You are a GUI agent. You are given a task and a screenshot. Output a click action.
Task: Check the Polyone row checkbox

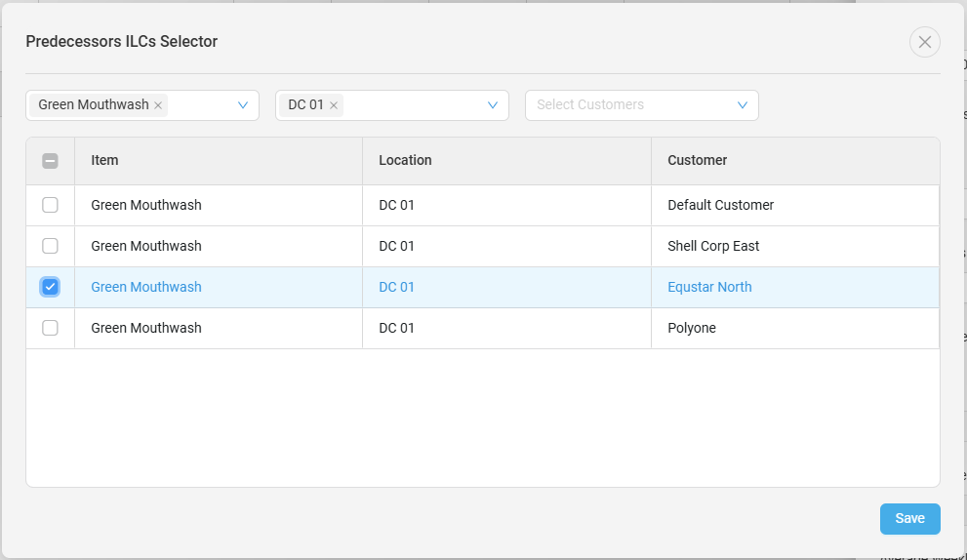point(51,328)
